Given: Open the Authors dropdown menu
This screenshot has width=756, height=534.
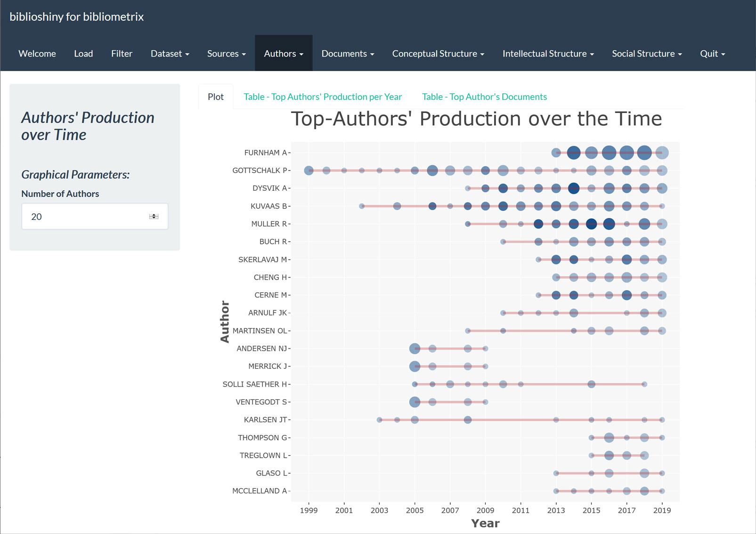Looking at the screenshot, I should coord(283,54).
